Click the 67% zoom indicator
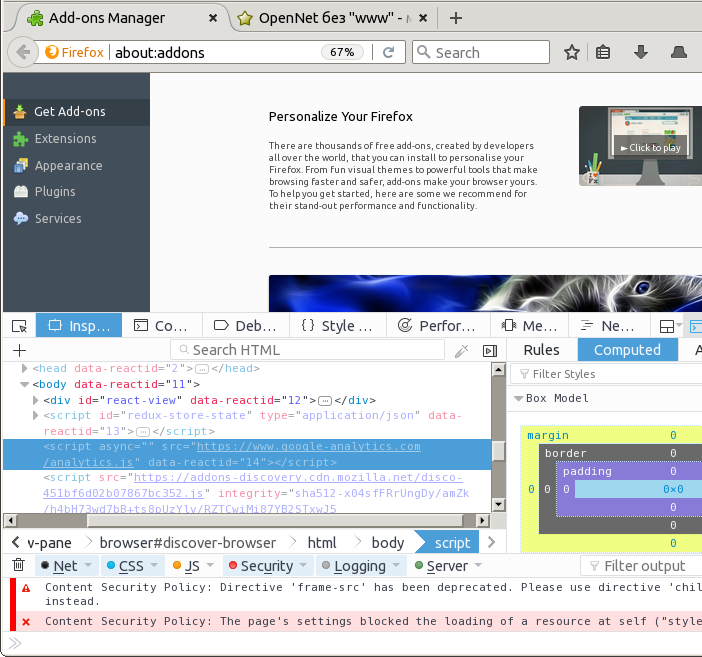Viewport: 702px width, 657px height. pyautogui.click(x=342, y=52)
